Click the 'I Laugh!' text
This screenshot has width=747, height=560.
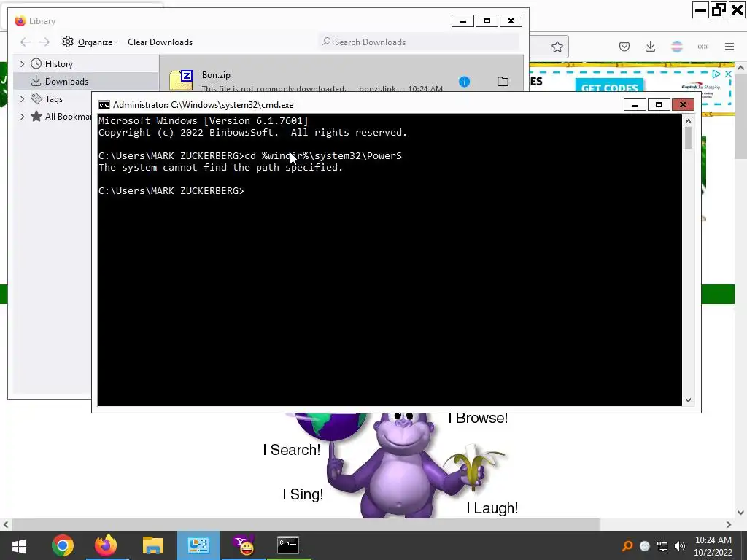point(492,508)
